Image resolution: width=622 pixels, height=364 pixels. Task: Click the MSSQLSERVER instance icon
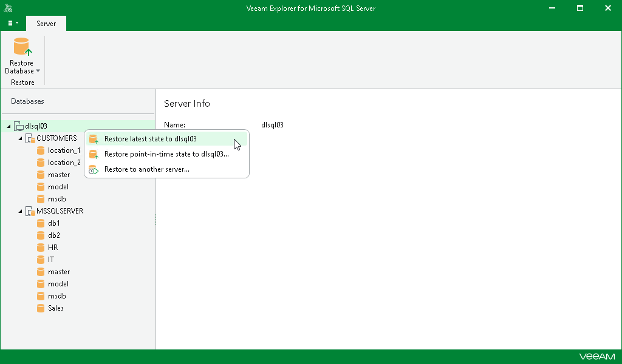pos(30,211)
